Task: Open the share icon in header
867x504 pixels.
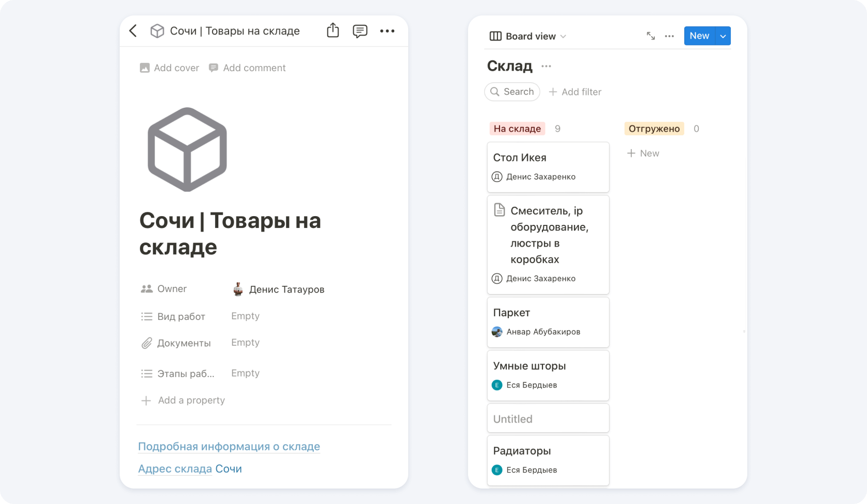Action: [x=333, y=30]
